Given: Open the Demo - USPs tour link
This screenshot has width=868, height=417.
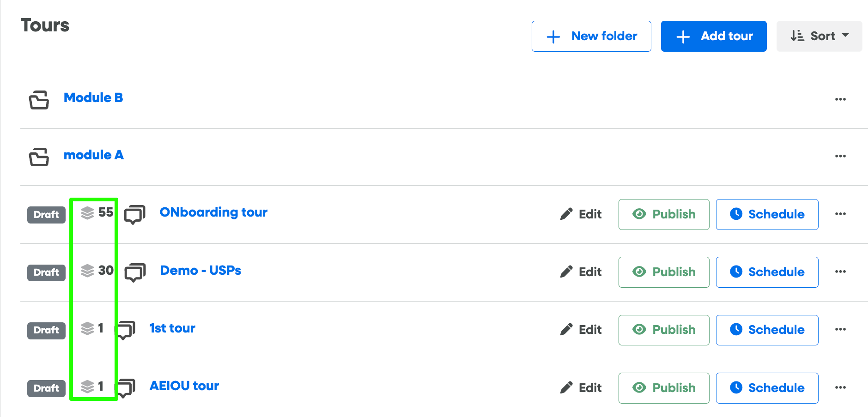Looking at the screenshot, I should [x=200, y=270].
